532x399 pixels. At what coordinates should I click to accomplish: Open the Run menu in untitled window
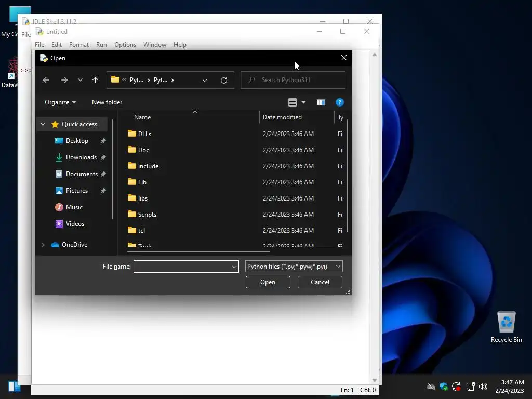101,45
